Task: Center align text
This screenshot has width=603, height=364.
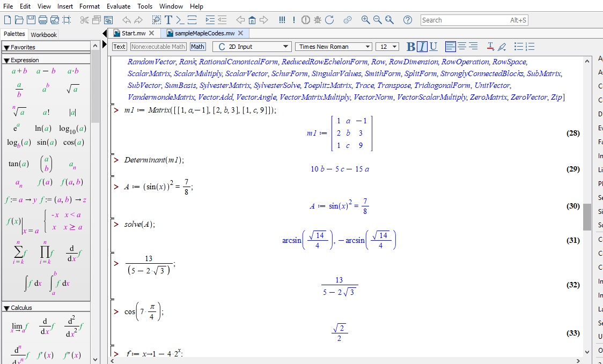Action: (462, 47)
